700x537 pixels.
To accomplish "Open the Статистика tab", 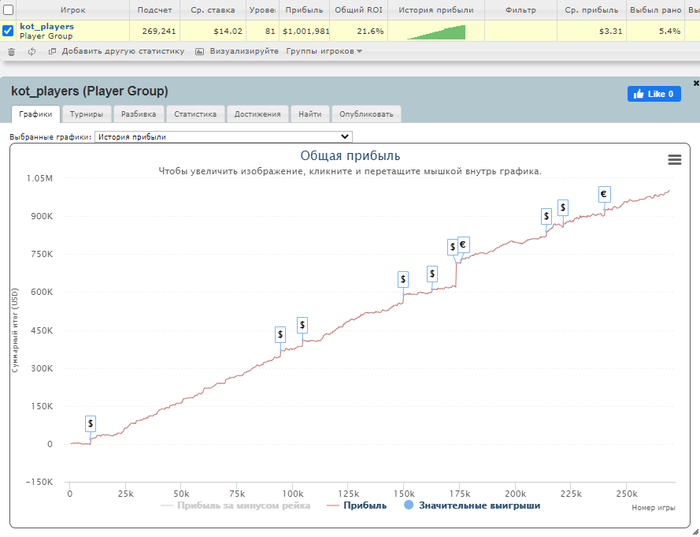I will pos(195,114).
